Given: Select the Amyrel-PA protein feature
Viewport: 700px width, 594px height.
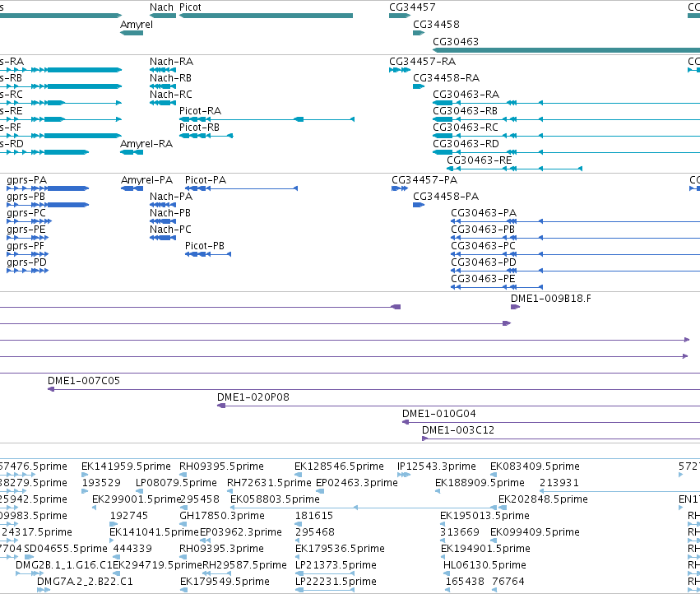Looking at the screenshot, I should [x=132, y=188].
